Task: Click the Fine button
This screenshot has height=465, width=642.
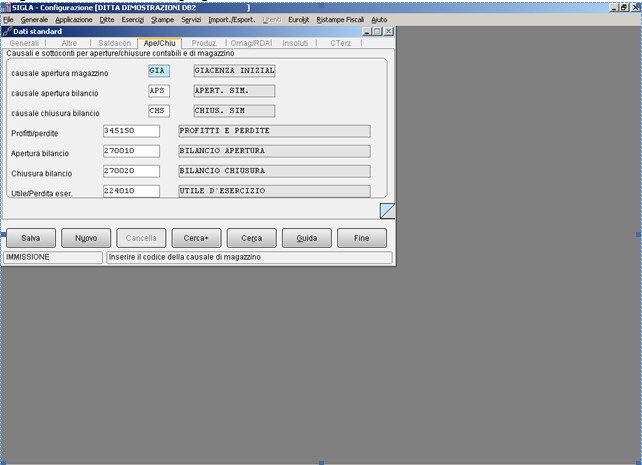Action: [362, 238]
